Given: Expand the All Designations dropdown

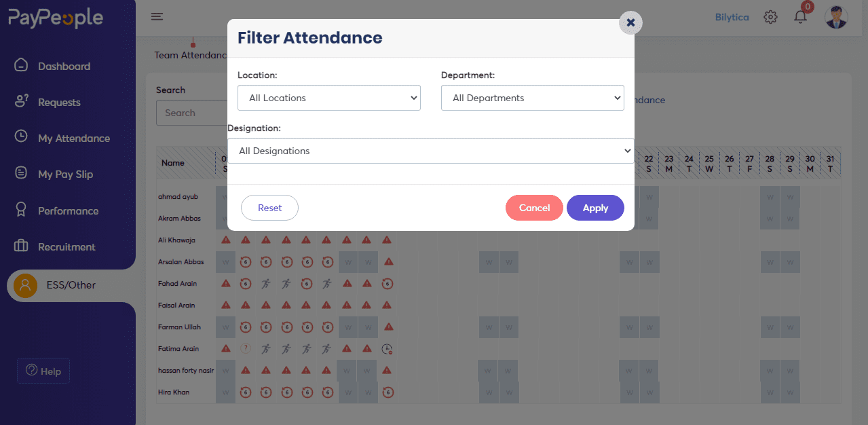Looking at the screenshot, I should 431,151.
